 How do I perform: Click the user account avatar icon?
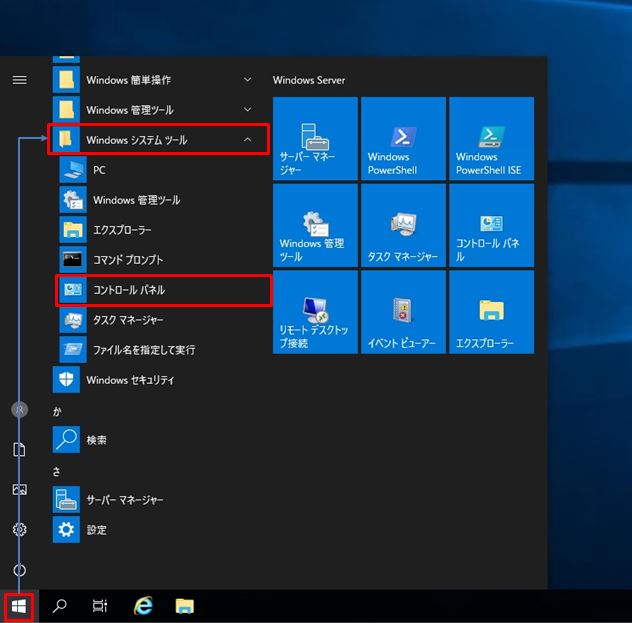(x=19, y=409)
